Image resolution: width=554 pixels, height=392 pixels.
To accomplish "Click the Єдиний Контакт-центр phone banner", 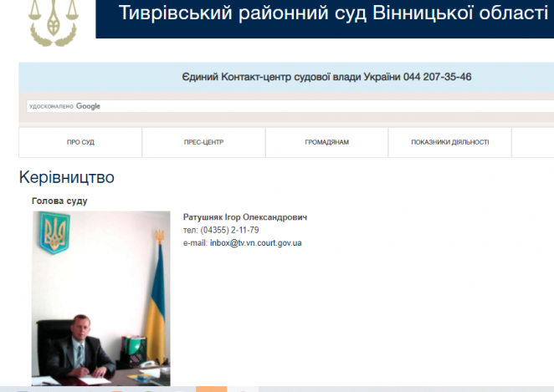I will (x=326, y=77).
